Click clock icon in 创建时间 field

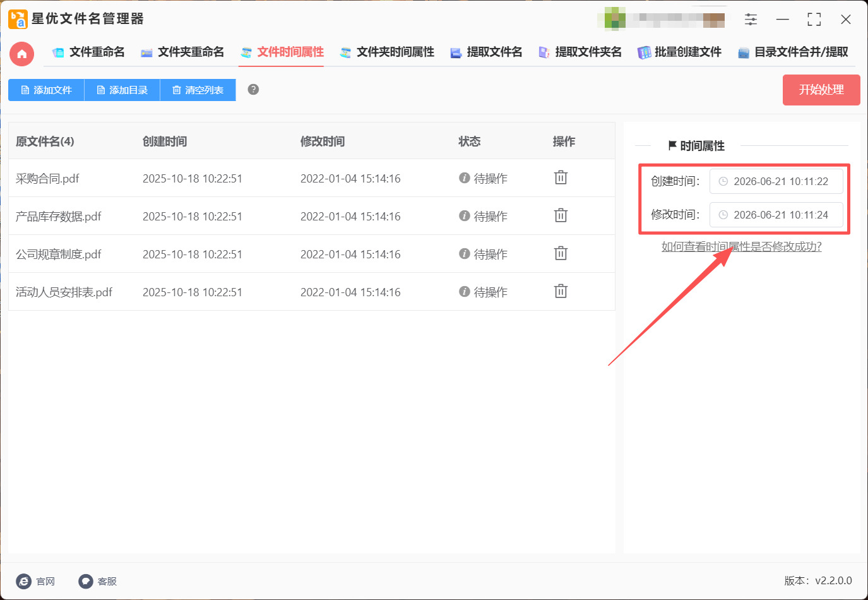point(723,181)
